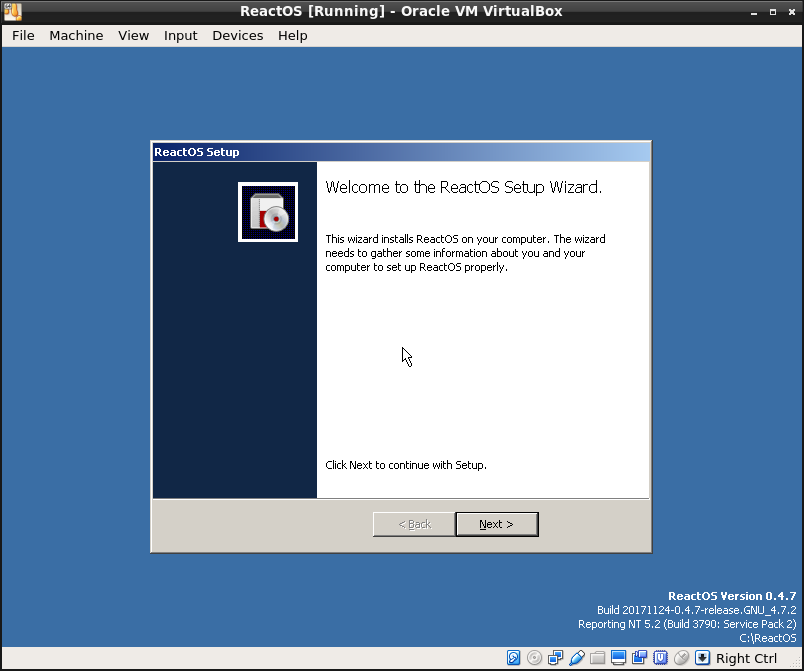Image resolution: width=804 pixels, height=671 pixels.
Task: Open the File menu
Action: pyautogui.click(x=23, y=35)
